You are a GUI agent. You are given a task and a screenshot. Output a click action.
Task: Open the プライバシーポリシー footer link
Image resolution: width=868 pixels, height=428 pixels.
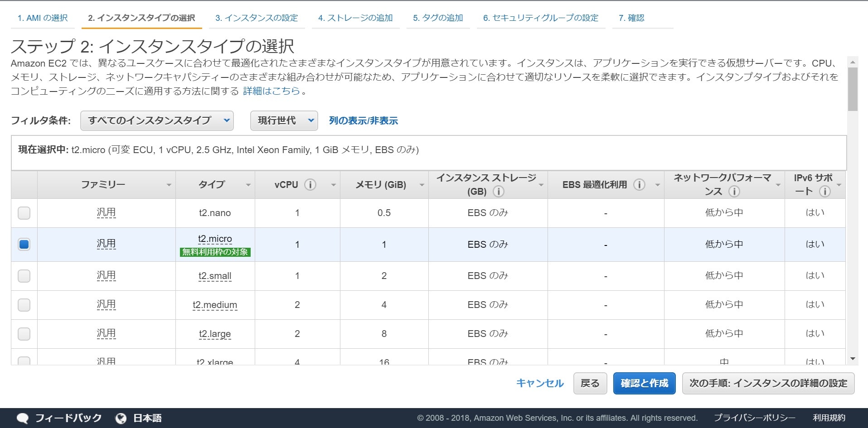point(755,418)
